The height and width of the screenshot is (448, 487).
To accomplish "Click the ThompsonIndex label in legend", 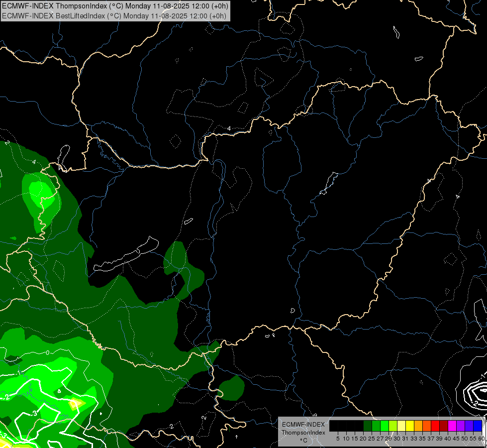I will (303, 433).
